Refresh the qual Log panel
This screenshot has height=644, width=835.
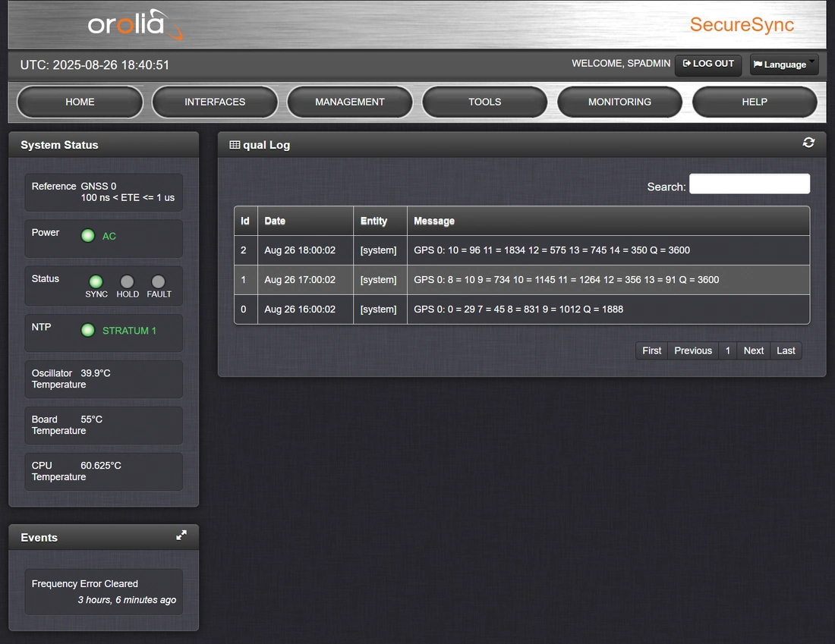(808, 143)
